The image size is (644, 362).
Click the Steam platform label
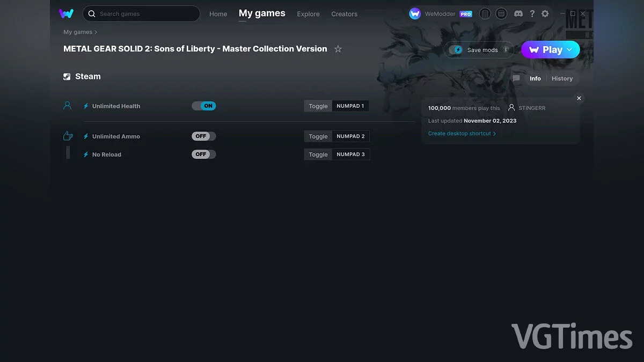[88, 77]
